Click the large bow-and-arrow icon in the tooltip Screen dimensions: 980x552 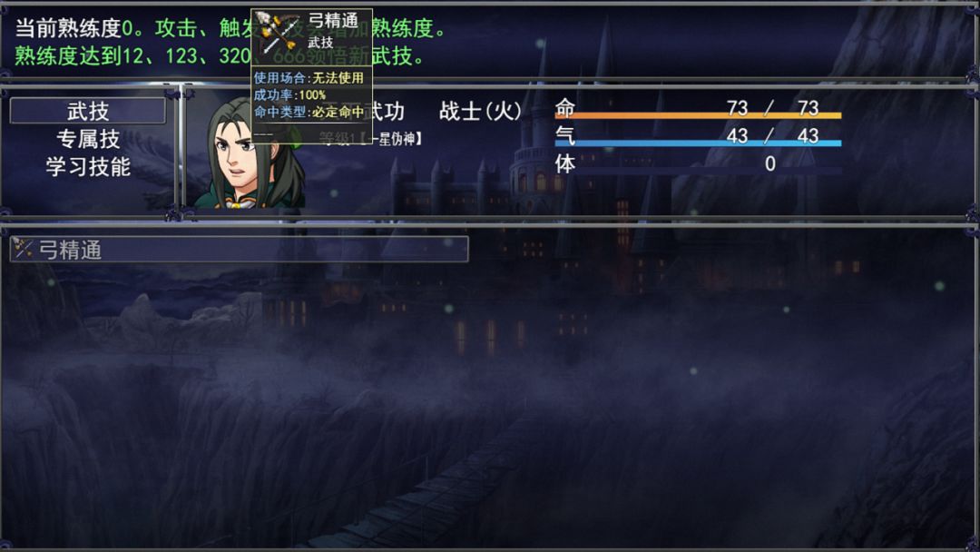tap(279, 31)
